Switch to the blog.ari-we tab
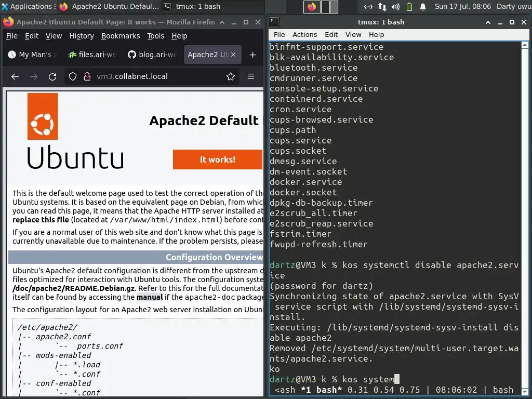This screenshot has width=532, height=399. 152,55
